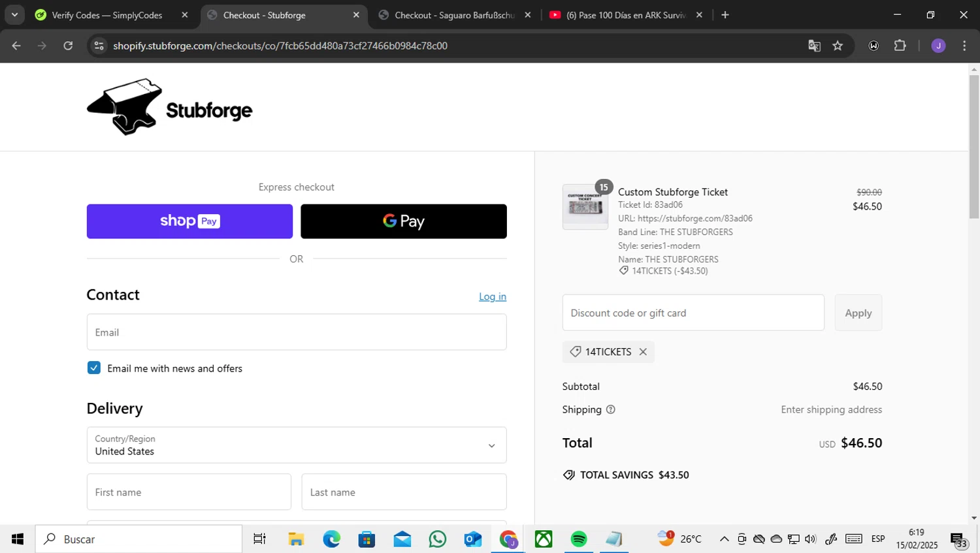The width and height of the screenshot is (980, 553).
Task: Open Outlook from taskbar
Action: [473, 539]
